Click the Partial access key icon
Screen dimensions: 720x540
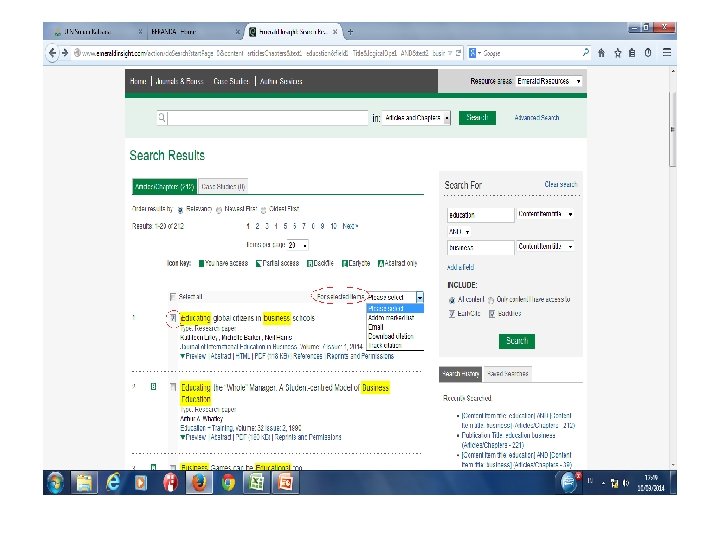pyautogui.click(x=259, y=263)
